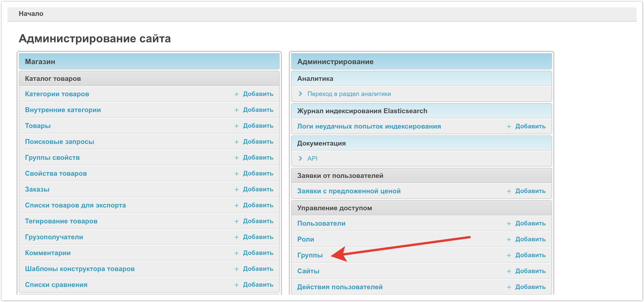Open the Группы link

(310, 255)
